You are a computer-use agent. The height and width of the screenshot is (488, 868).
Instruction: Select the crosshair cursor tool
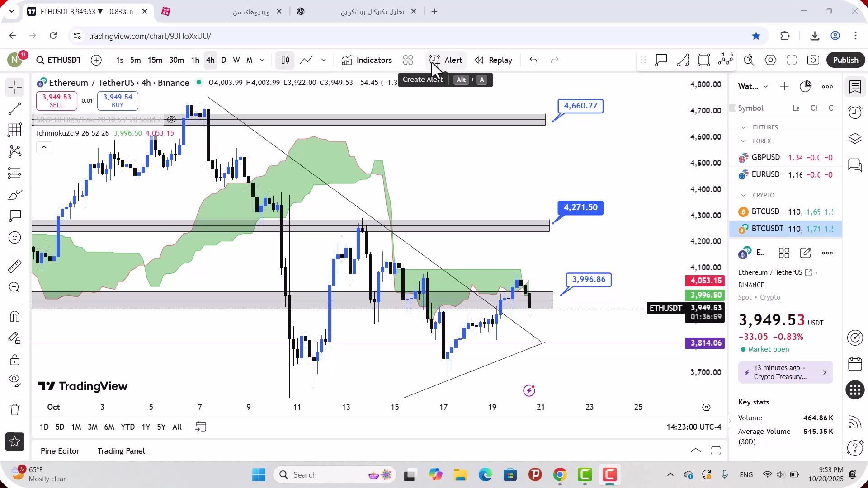[15, 87]
